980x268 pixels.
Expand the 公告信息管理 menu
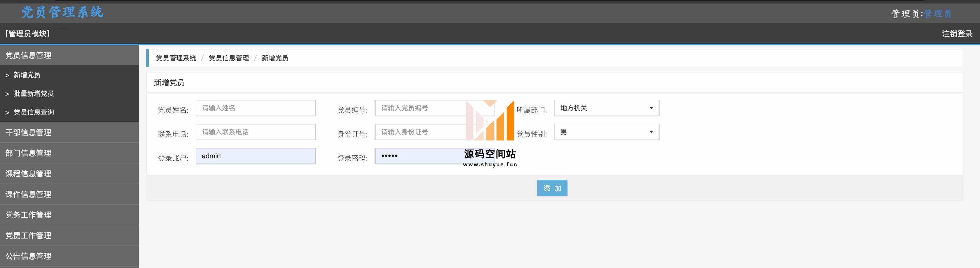click(69, 256)
